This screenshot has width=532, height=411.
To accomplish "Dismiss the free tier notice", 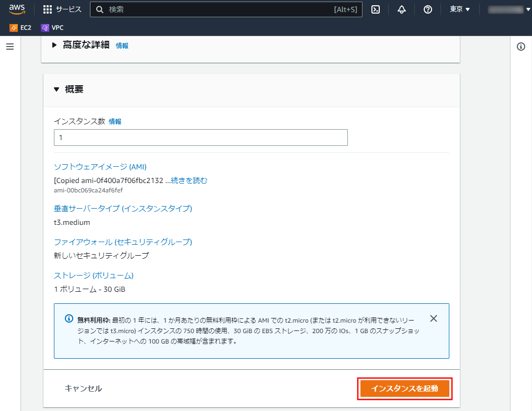I will (433, 318).
